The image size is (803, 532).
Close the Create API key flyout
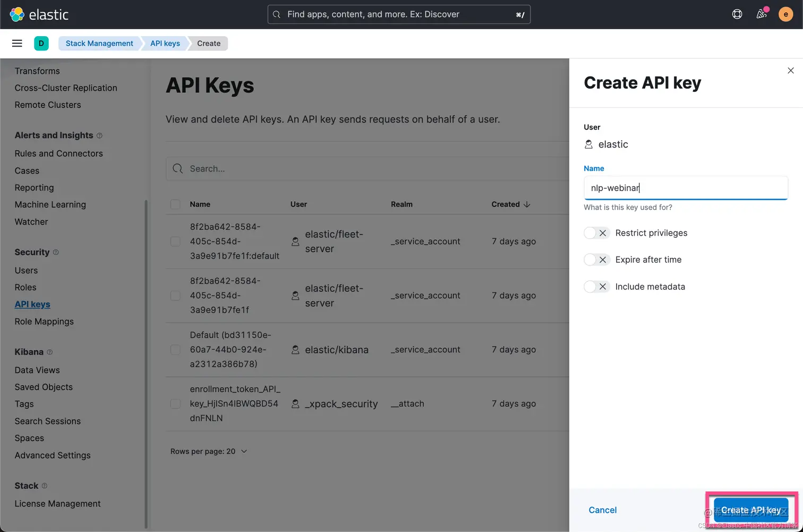(x=790, y=71)
